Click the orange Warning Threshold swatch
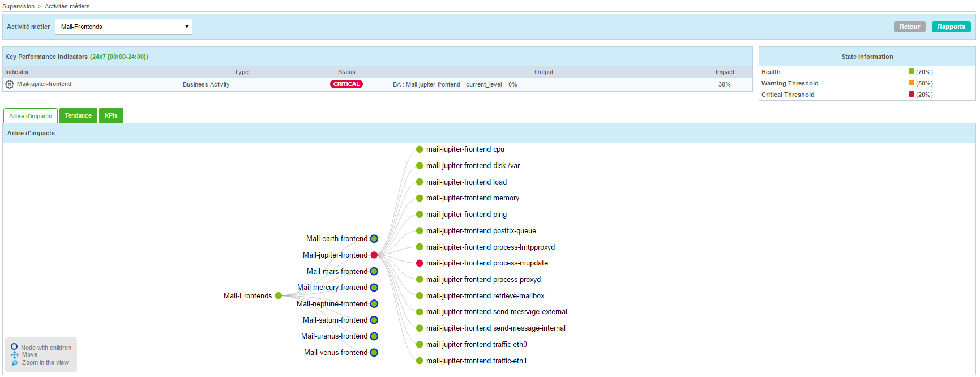Image resolution: width=980 pixels, height=377 pixels. coord(911,83)
